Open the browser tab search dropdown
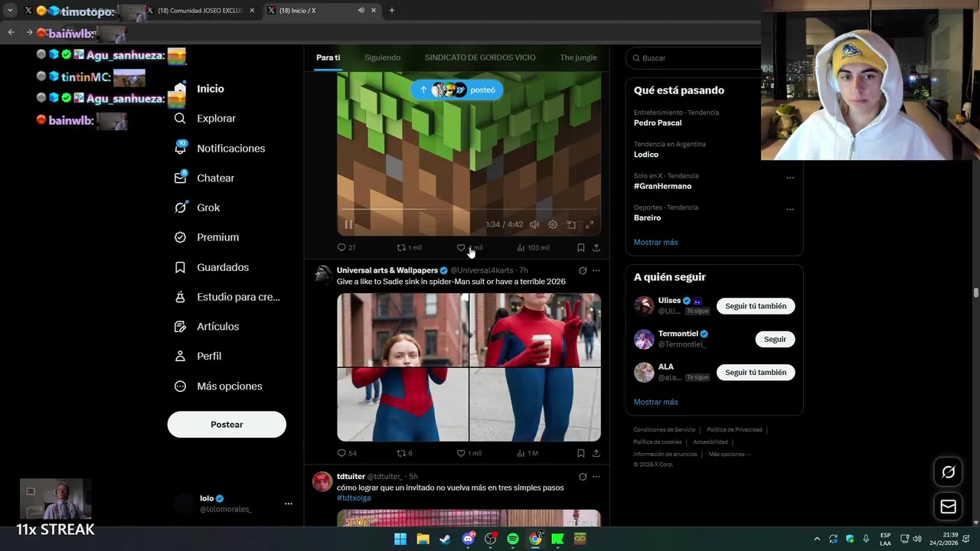 pyautogui.click(x=10, y=11)
